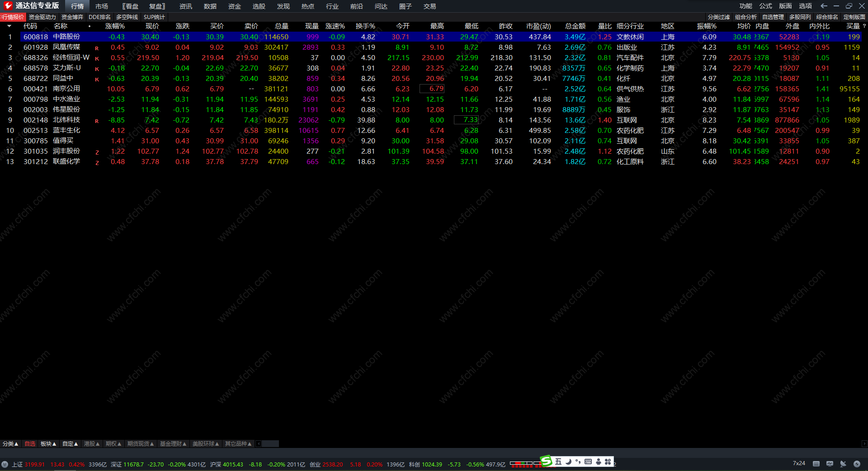This screenshot has height=471, width=868.
Task: Switch to 资金驱动力 sub-tab
Action: pyautogui.click(x=42, y=17)
